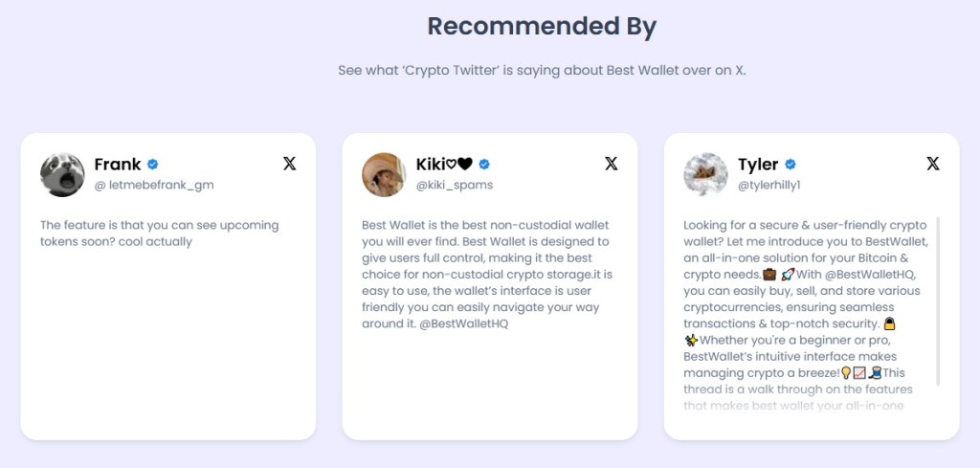Click Frank's tweet about upcoming tokens
This screenshot has height=468, width=980.
tap(159, 234)
